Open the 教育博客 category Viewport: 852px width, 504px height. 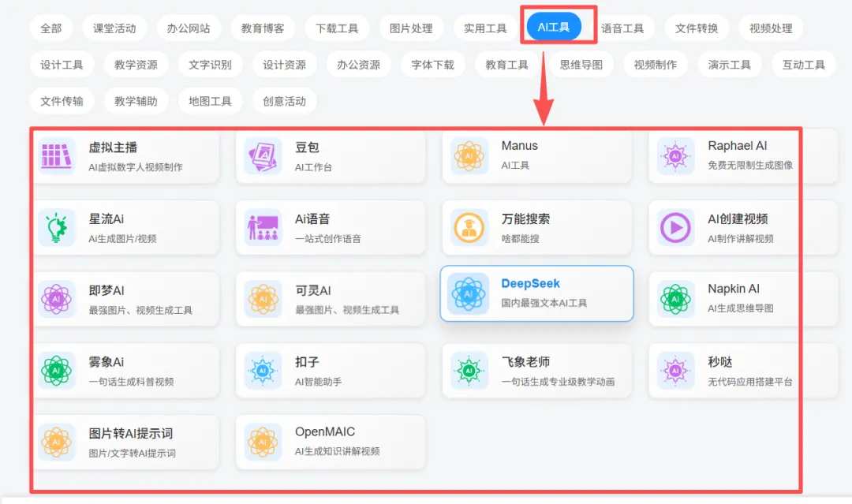pos(263,28)
